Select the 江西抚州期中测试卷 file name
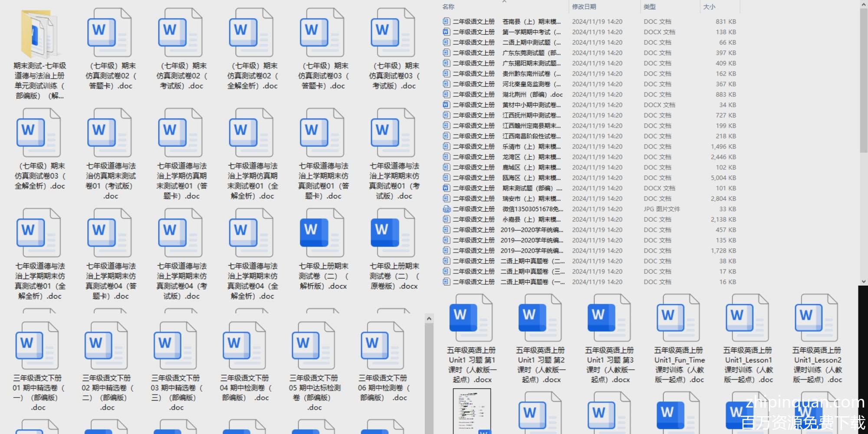868x434 pixels. point(532,115)
